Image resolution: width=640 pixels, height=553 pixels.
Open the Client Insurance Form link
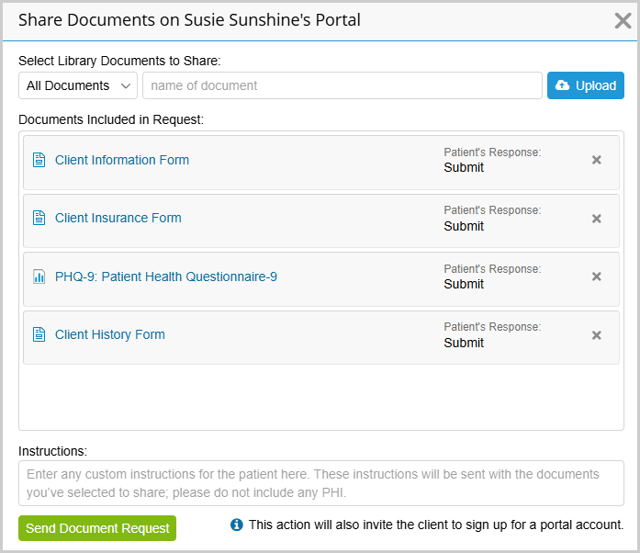pos(118,218)
